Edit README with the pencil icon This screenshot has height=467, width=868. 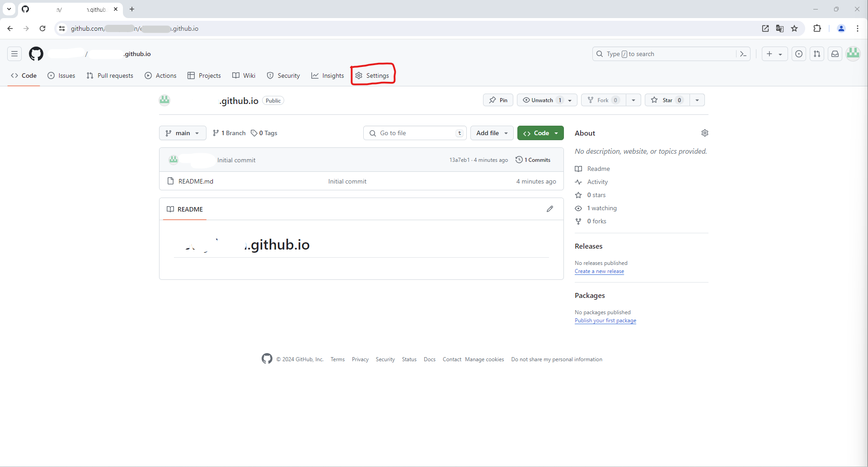click(x=550, y=209)
